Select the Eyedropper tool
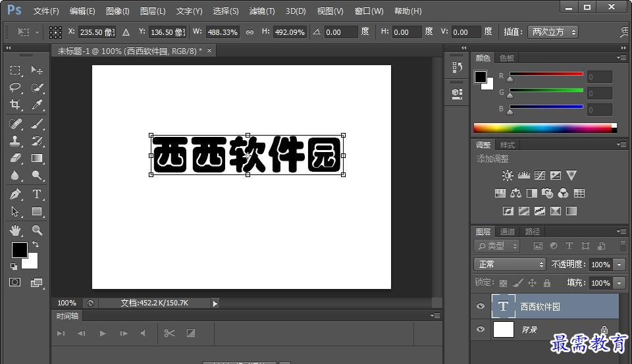 [37, 105]
